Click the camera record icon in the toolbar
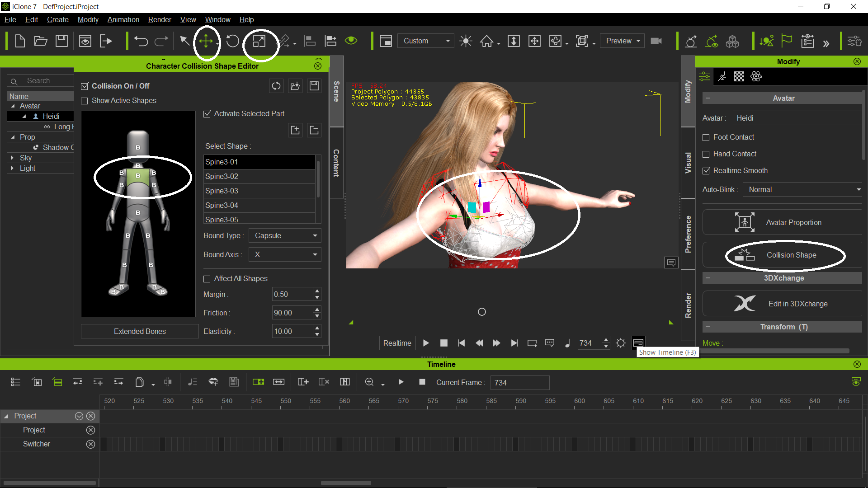868x488 pixels. pos(656,41)
